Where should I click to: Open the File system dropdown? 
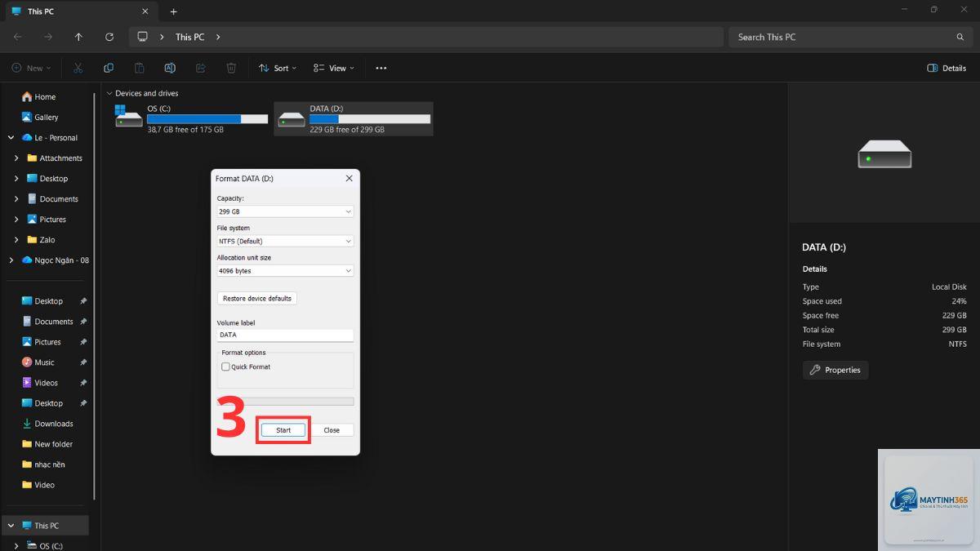tap(285, 241)
